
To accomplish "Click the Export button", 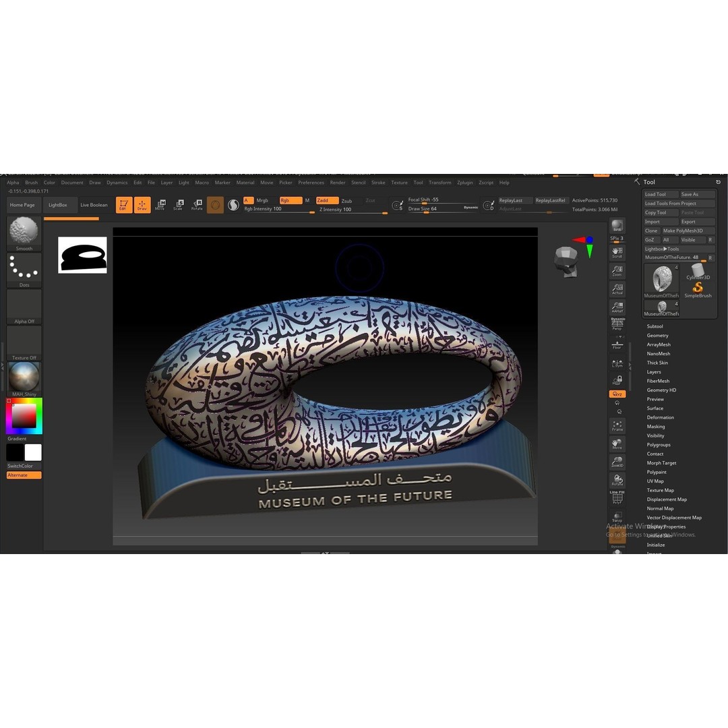I will point(697,222).
